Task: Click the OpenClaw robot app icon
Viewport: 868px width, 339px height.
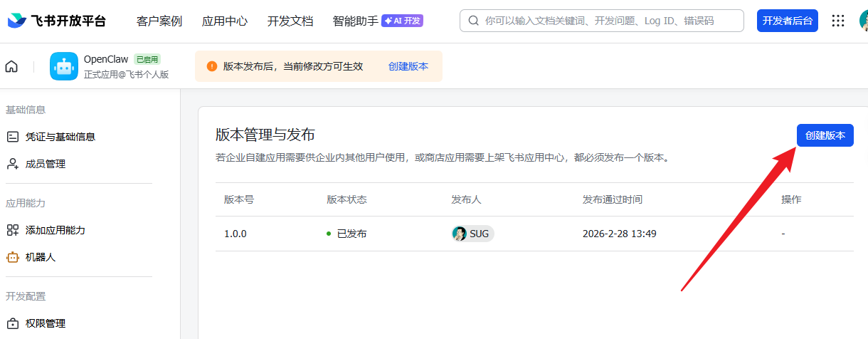Action: [64, 66]
